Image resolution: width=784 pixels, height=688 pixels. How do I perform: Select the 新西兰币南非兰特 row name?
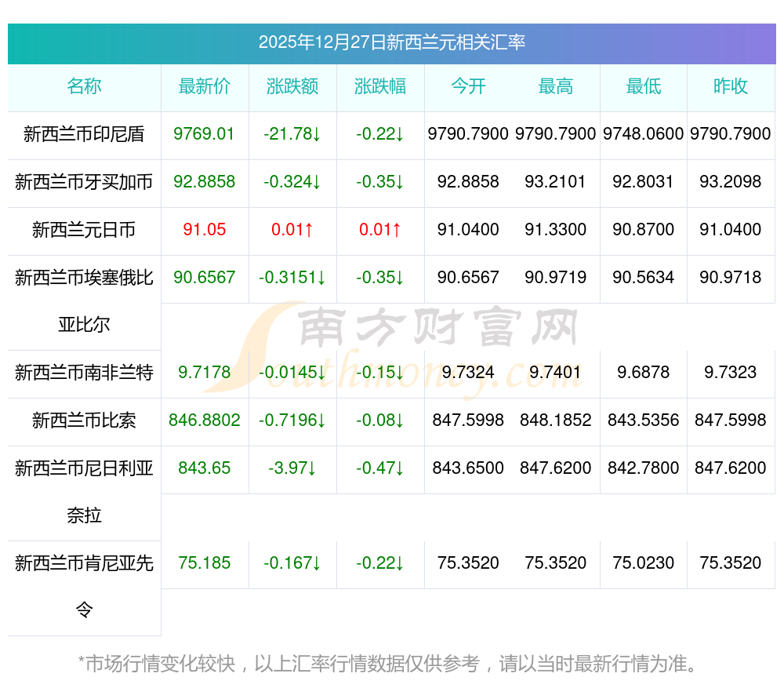click(84, 373)
